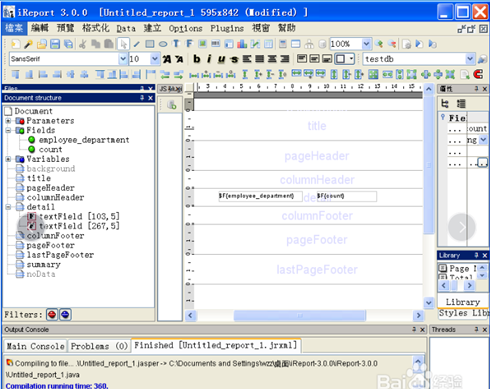Select the ellipse drawing tool
Image resolution: width=490 pixels, height=389 pixels.
pos(163,44)
